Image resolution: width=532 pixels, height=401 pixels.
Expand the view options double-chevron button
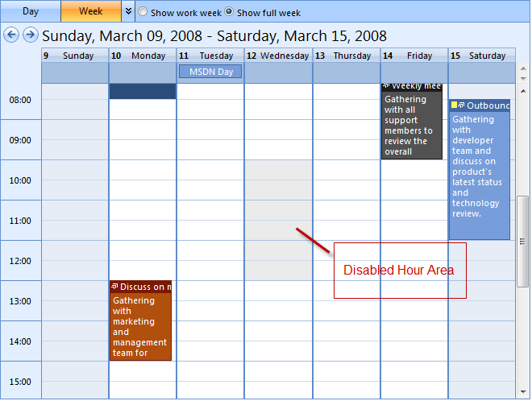click(x=128, y=12)
